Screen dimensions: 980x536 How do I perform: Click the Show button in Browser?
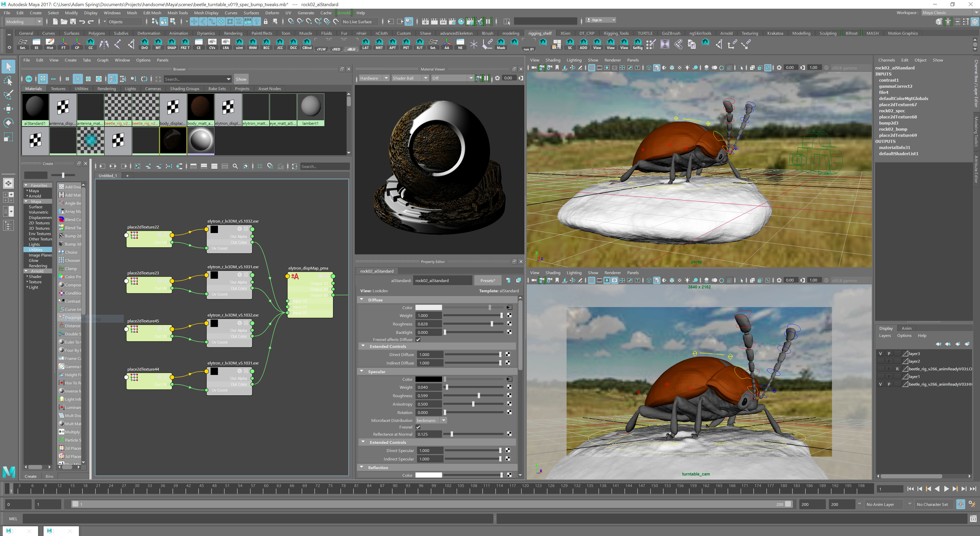(241, 79)
